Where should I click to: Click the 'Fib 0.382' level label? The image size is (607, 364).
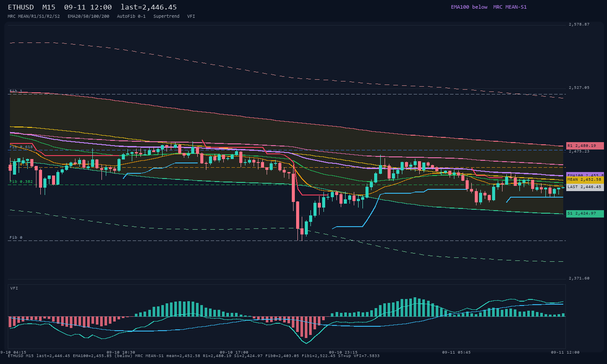pos(21,182)
